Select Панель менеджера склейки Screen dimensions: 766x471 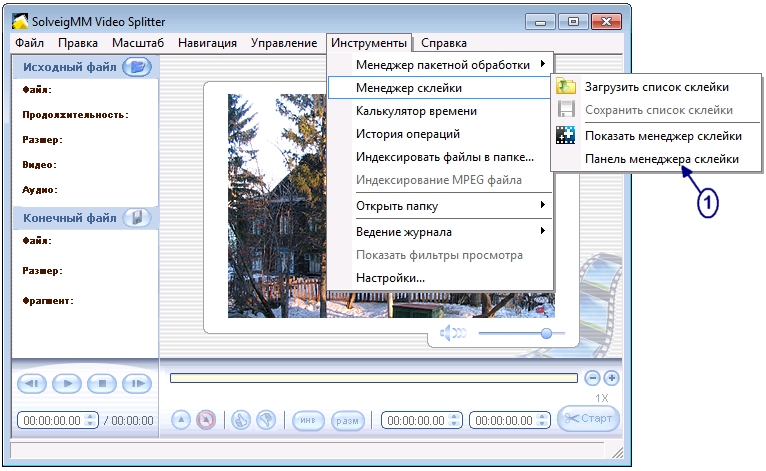[x=657, y=159]
